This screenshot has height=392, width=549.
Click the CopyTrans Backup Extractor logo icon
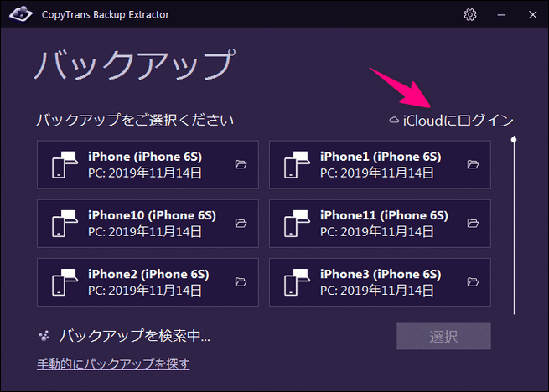pyautogui.click(x=21, y=14)
